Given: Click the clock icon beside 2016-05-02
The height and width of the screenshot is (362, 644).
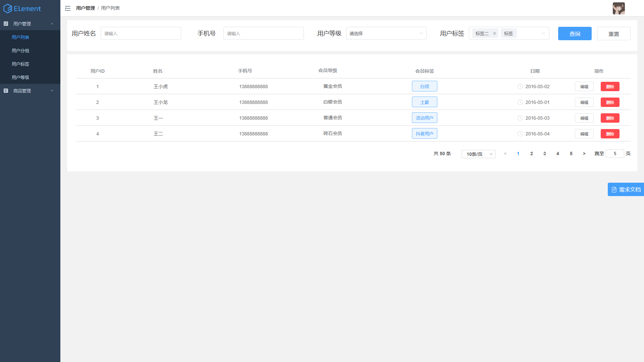Looking at the screenshot, I should (x=520, y=86).
